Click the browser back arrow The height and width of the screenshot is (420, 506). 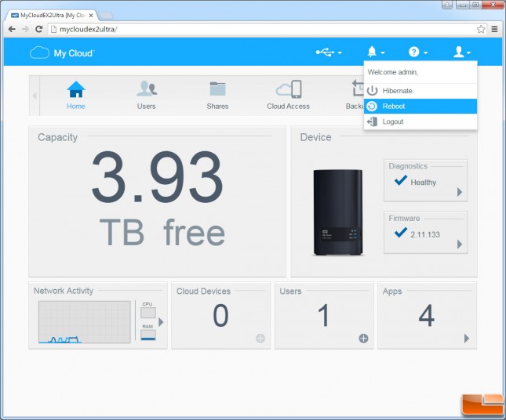pyautogui.click(x=12, y=29)
